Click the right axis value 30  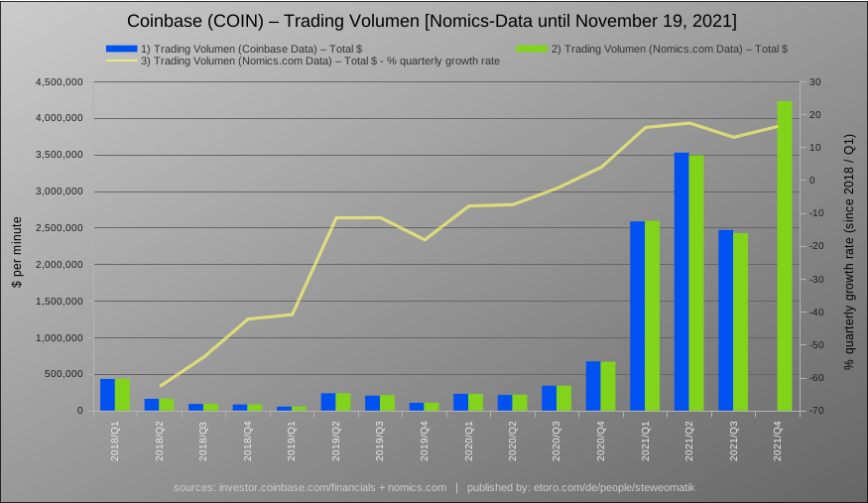814,82
